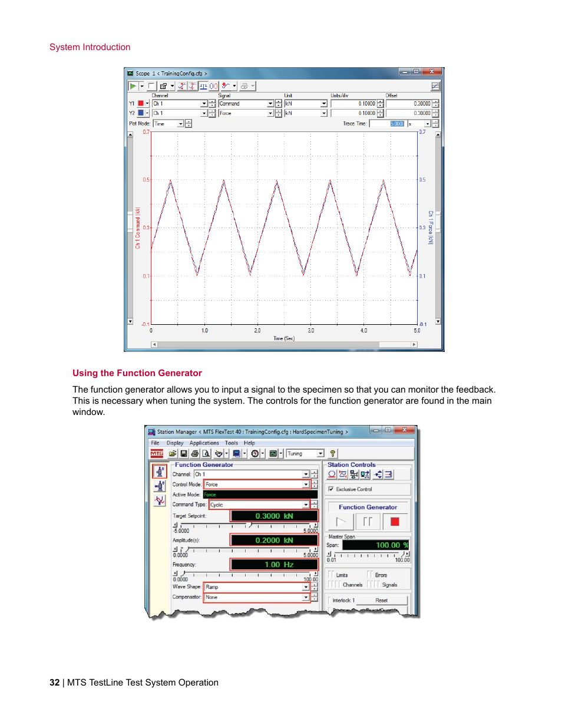This screenshot has width=562, height=728.
Task: Click the green scope display icon in the Station Manager toolbar
Action: 273,453
